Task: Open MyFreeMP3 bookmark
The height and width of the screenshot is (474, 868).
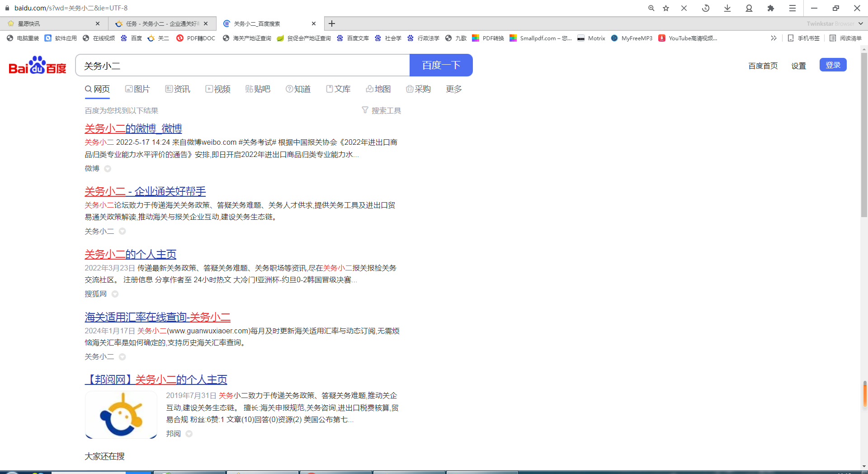Action: 632,38
